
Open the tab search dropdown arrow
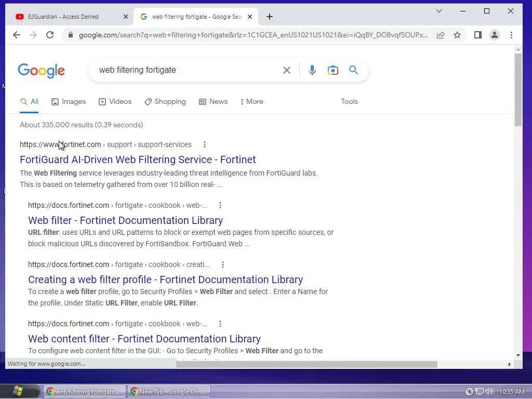point(438,11)
